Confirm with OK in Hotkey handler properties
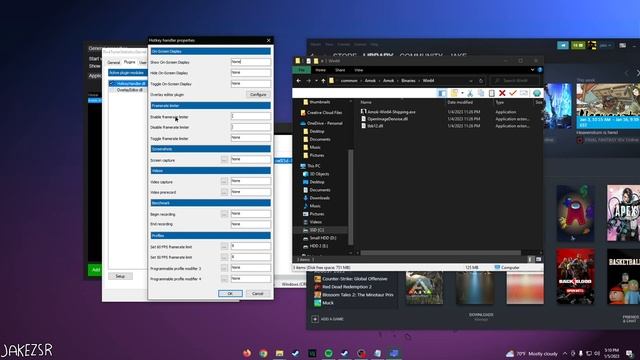 pos(230,293)
